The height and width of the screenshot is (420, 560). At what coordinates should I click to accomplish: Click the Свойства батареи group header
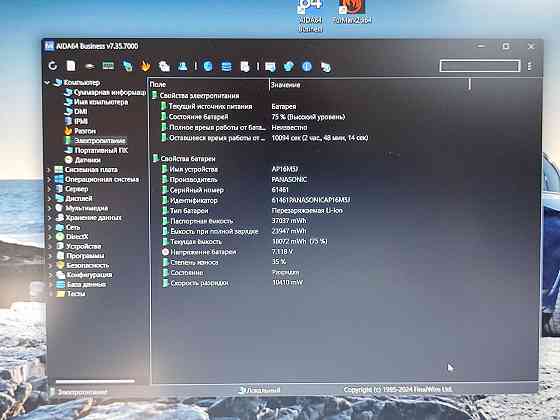[x=184, y=159]
